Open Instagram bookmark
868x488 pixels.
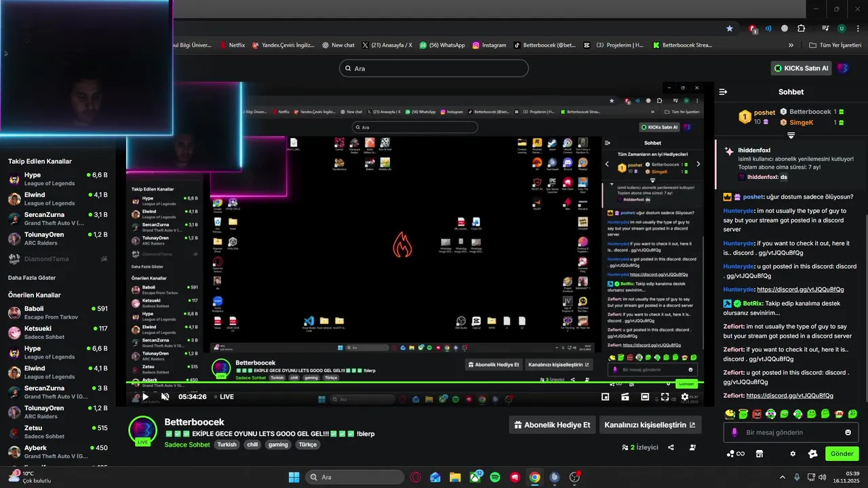tap(490, 45)
